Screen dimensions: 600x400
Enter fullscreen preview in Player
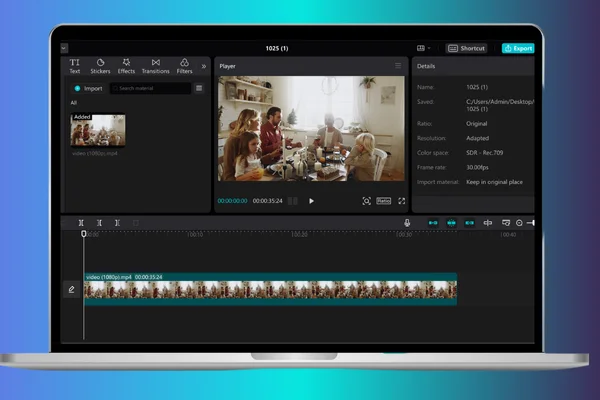[401, 201]
